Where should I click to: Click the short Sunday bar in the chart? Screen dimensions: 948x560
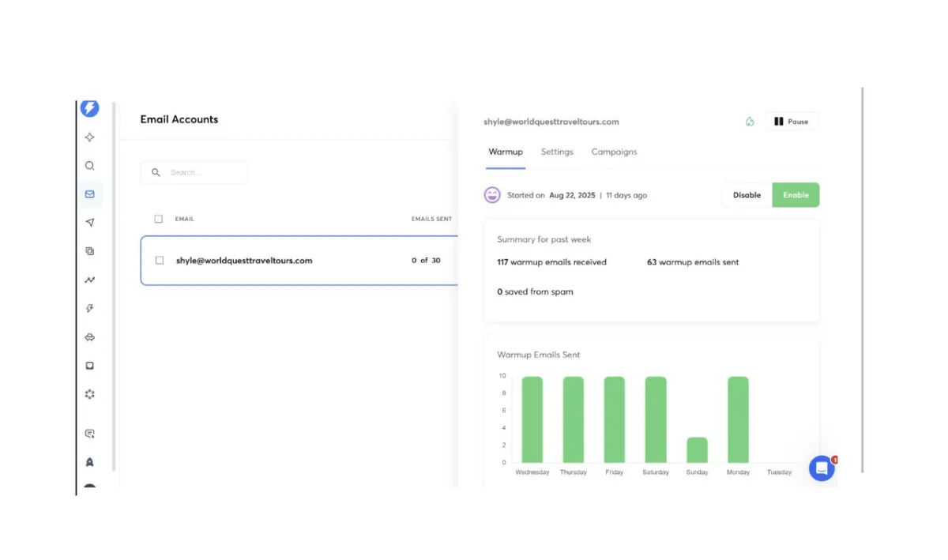[698, 450]
